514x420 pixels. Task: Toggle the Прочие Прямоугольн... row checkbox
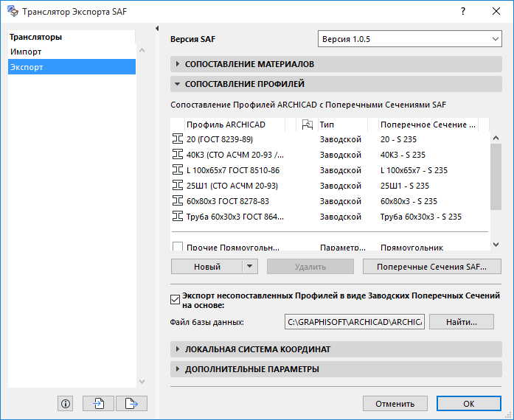pos(177,246)
